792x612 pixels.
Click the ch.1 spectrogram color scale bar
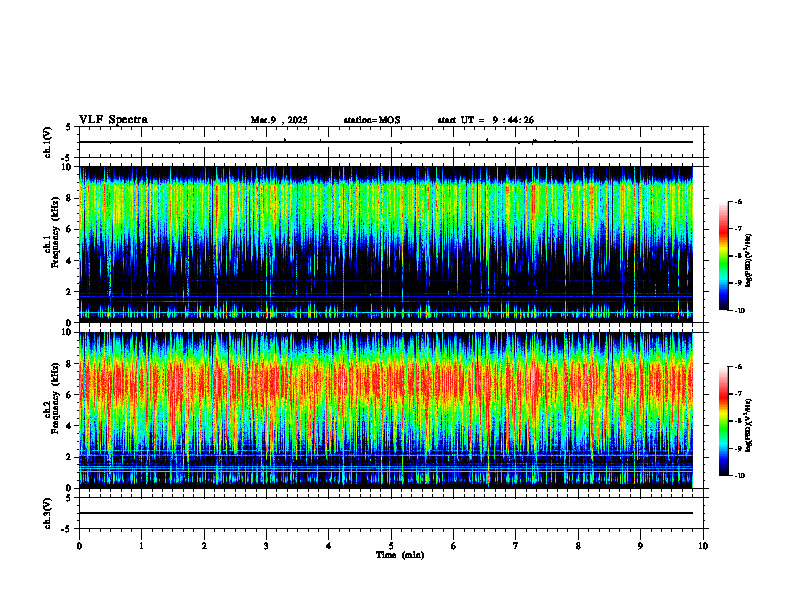(723, 256)
